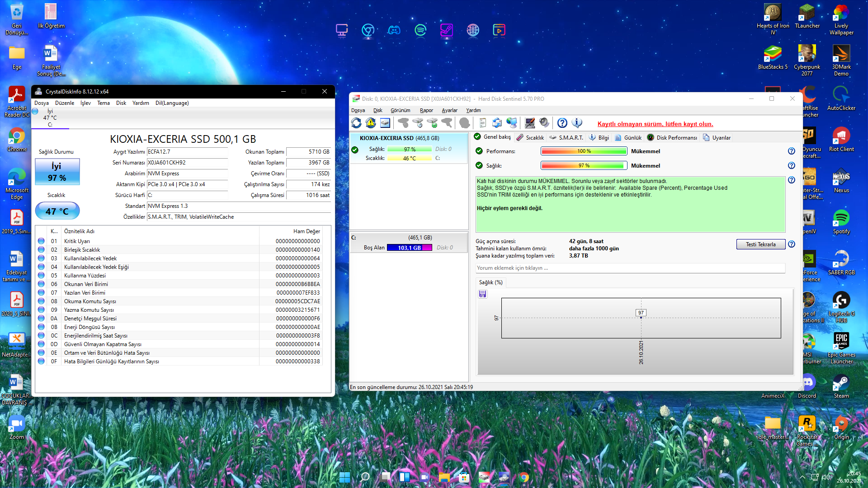This screenshot has height=488, width=868.
Task: Open File Explorer from the taskbar
Action: (x=444, y=477)
